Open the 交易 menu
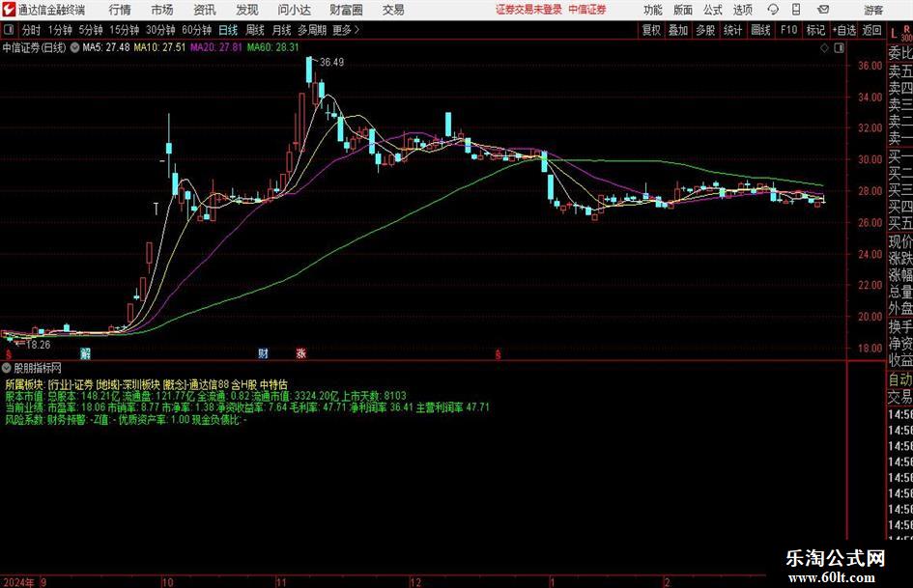 (393, 10)
